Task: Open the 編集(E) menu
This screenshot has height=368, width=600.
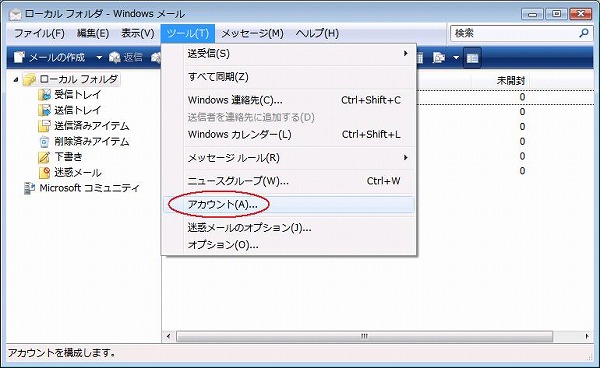Action: (x=93, y=33)
